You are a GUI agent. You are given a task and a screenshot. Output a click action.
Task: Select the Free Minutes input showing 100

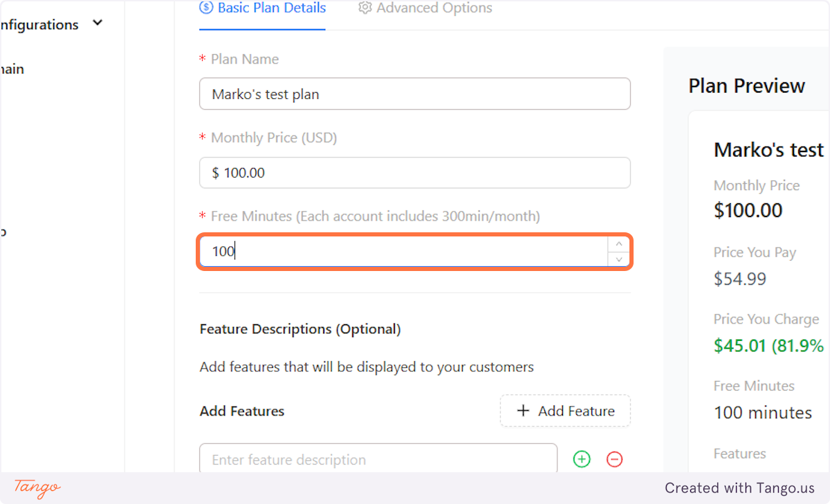point(408,251)
